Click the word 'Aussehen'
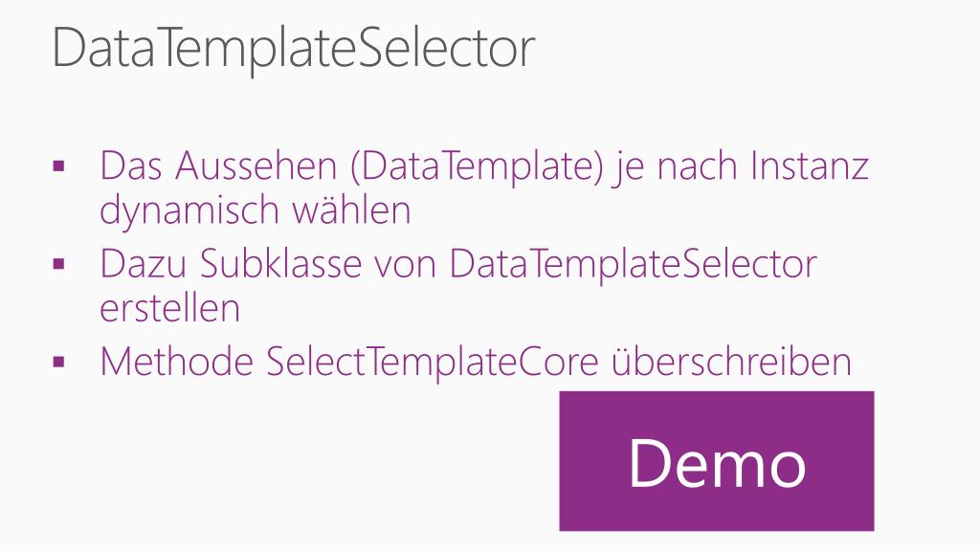The height and width of the screenshot is (551, 980). 256,166
